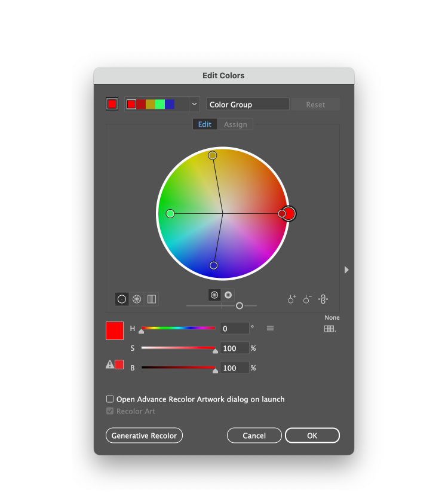
Task: Click the active color swatch at top left
Action: [112, 104]
